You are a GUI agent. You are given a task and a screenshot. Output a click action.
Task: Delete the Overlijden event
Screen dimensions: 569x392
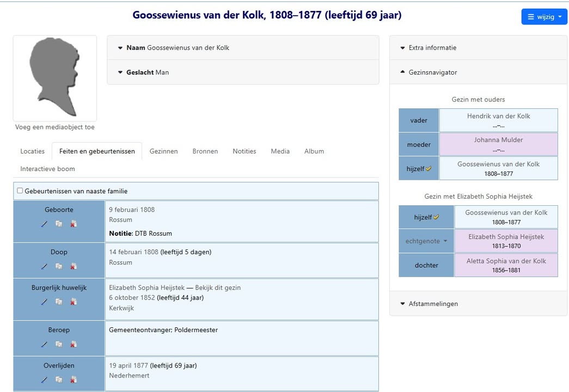tap(74, 379)
